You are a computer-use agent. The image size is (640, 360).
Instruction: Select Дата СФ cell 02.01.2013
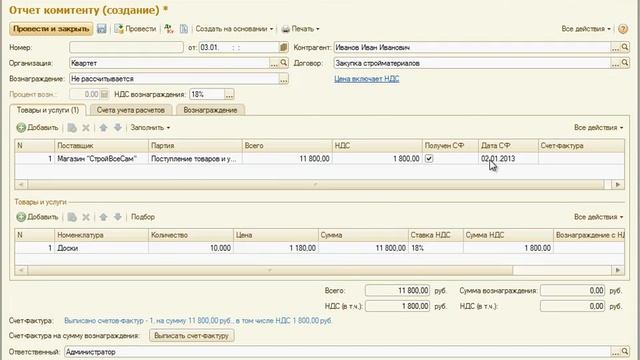pyautogui.click(x=508, y=159)
